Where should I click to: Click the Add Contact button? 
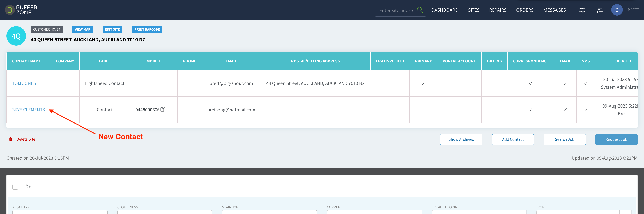[x=513, y=139]
